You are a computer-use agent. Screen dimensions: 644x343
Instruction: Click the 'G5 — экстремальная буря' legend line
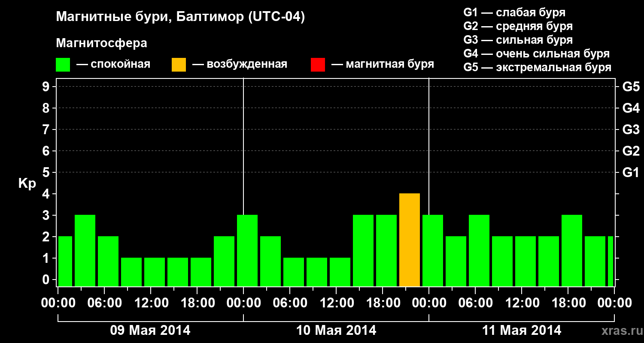[x=538, y=67]
